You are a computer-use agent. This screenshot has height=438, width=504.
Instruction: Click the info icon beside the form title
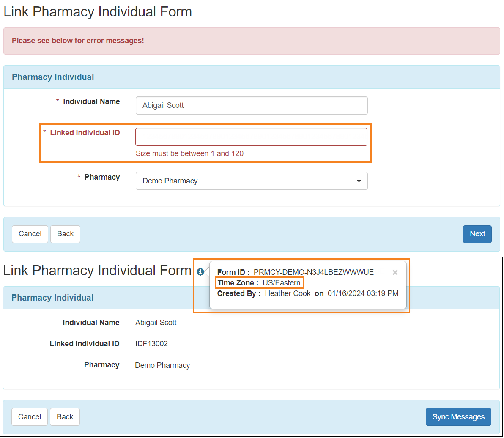click(200, 272)
